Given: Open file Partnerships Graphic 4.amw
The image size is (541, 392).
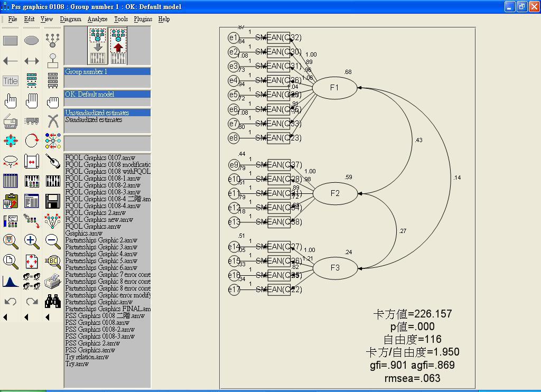Looking at the screenshot, I should pyautogui.click(x=101, y=254).
